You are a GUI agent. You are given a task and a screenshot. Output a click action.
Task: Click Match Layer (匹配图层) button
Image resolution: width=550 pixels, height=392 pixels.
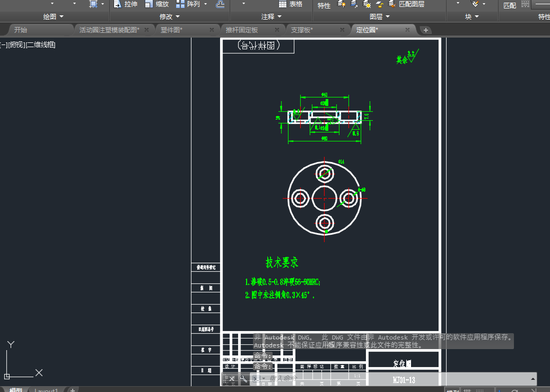[x=407, y=4]
